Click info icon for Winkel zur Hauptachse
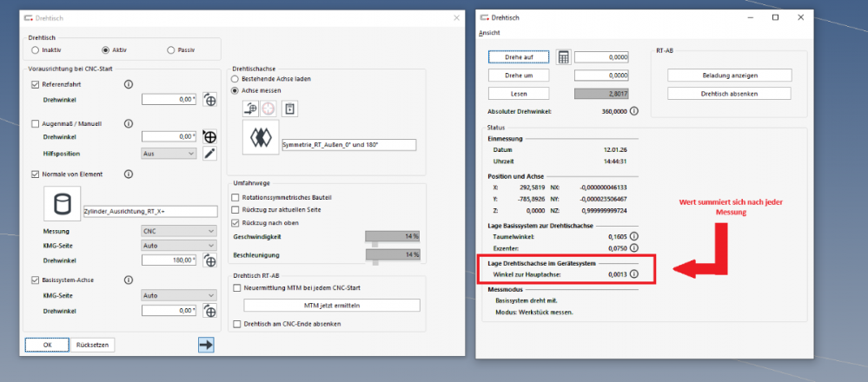The image size is (868, 382). click(633, 274)
